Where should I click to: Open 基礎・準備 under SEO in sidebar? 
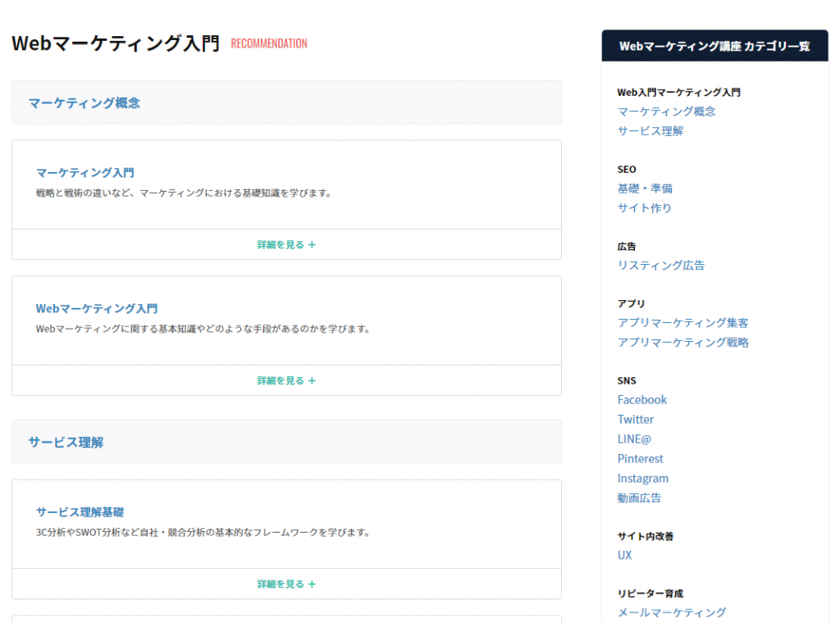[645, 189]
